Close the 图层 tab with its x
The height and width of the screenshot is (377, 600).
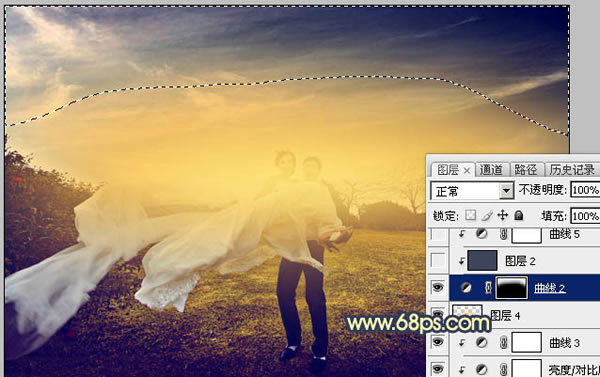pyautogui.click(x=467, y=171)
